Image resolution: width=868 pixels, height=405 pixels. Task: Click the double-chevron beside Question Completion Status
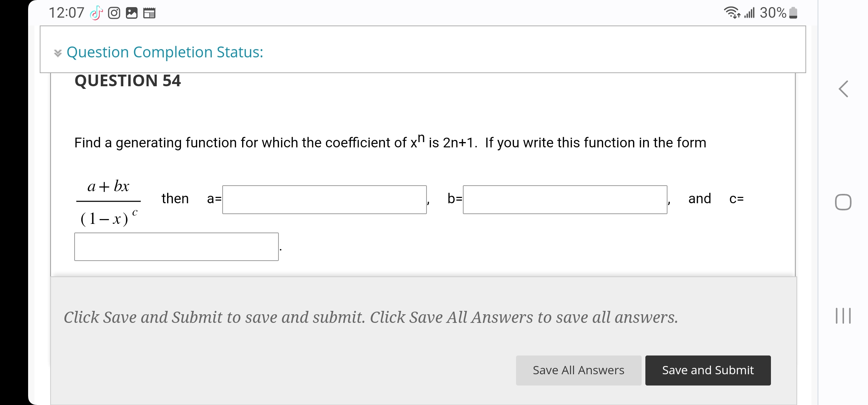[x=58, y=52]
